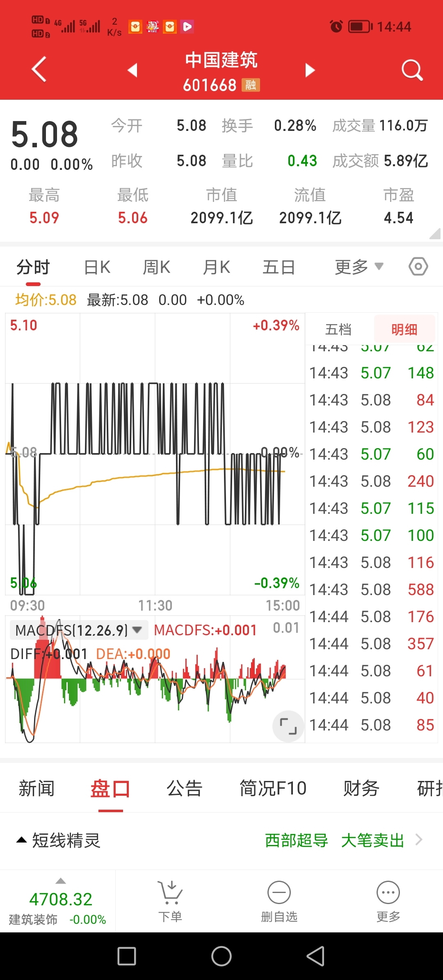
Task: Tap the 大笔卖出 link
Action: (372, 840)
